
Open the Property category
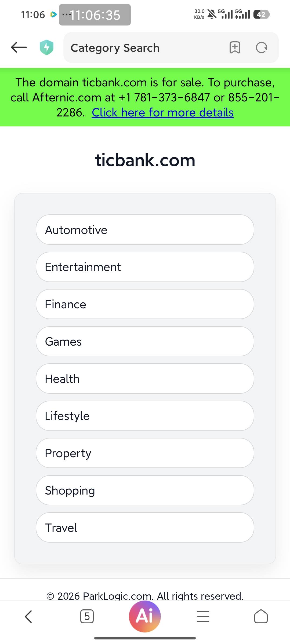(x=145, y=453)
